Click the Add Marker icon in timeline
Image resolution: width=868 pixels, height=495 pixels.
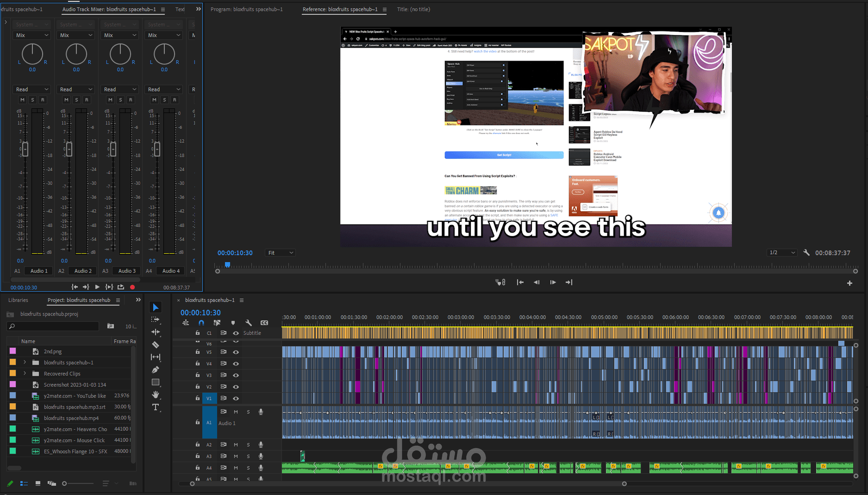[x=233, y=323]
